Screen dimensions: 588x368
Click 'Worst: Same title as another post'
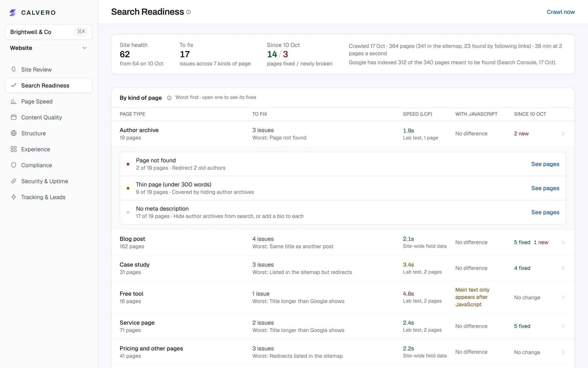[293, 246]
